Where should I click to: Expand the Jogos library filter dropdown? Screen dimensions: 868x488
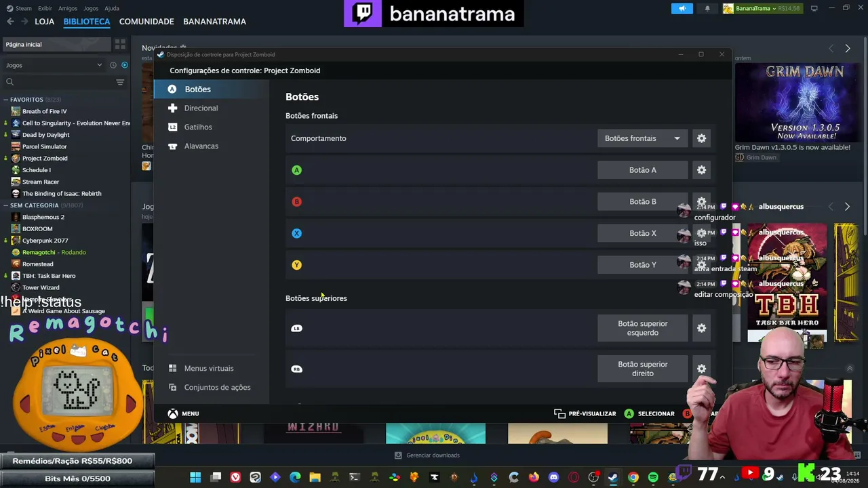tap(54, 65)
